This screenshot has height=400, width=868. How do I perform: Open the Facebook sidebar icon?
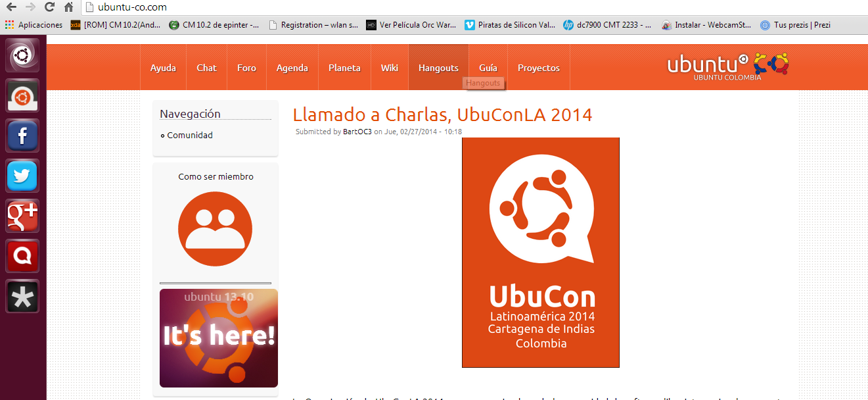(x=22, y=136)
